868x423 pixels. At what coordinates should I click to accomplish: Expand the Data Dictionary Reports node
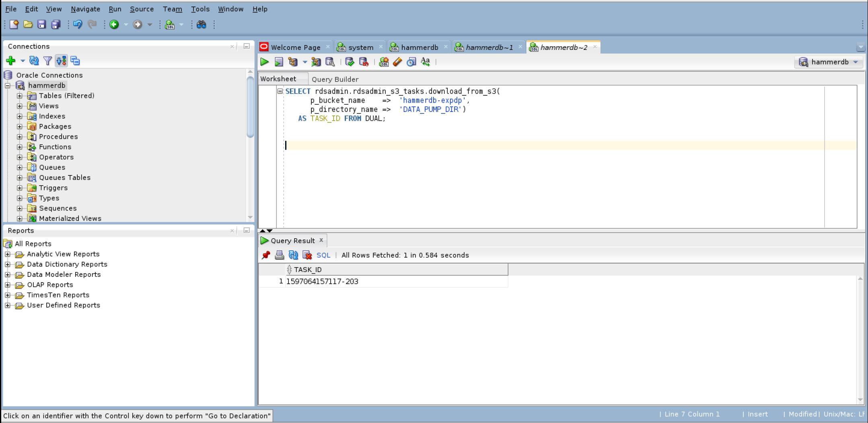[x=8, y=264]
